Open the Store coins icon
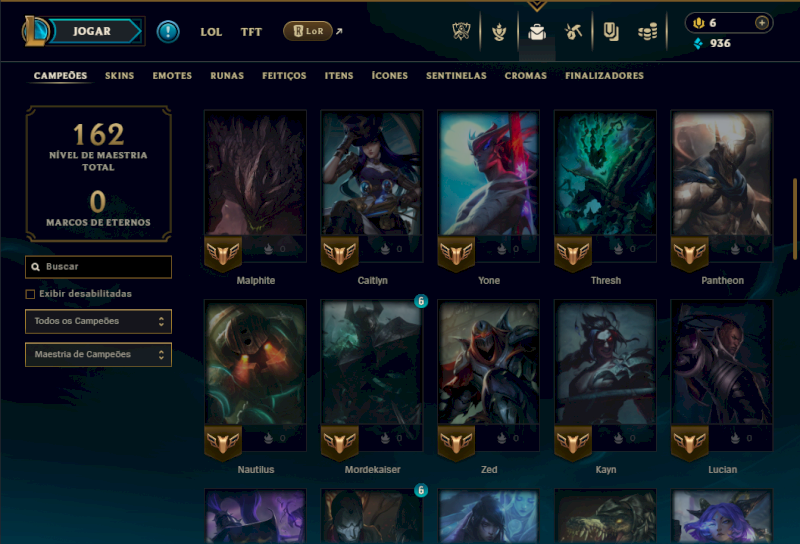The width and height of the screenshot is (800, 544). [647, 32]
